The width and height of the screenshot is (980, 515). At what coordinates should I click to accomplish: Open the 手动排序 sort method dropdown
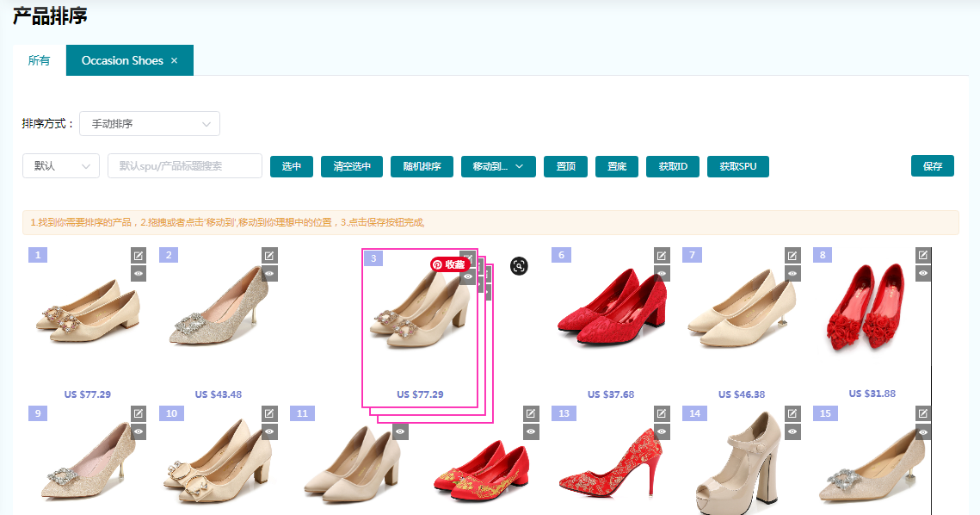tap(150, 124)
